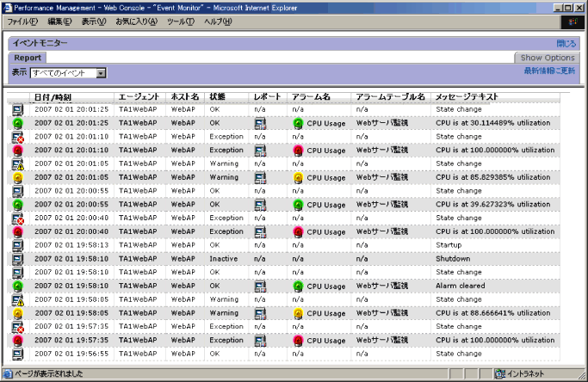Click the yellow Warning icon at 20:01:05
Image resolution: width=588 pixels, height=382 pixels.
click(x=18, y=177)
